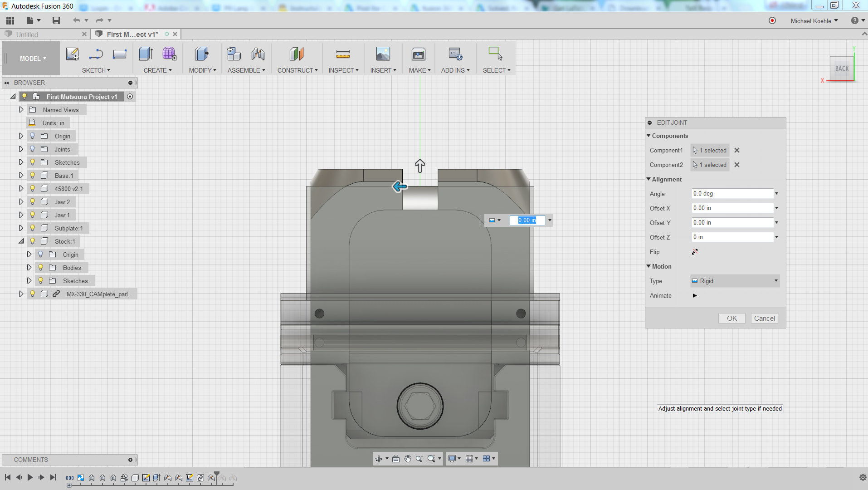
Task: Expand the Named Views folder
Action: pyautogui.click(x=21, y=110)
